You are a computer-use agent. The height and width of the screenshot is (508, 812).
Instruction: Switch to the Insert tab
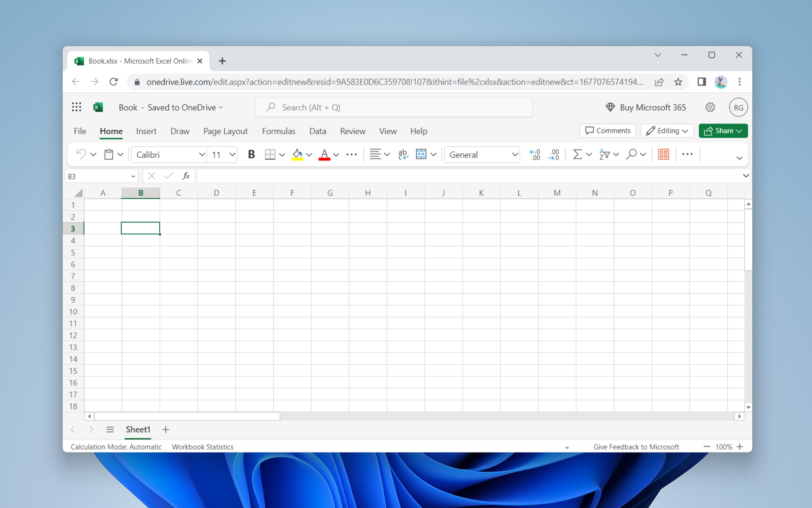pos(146,131)
